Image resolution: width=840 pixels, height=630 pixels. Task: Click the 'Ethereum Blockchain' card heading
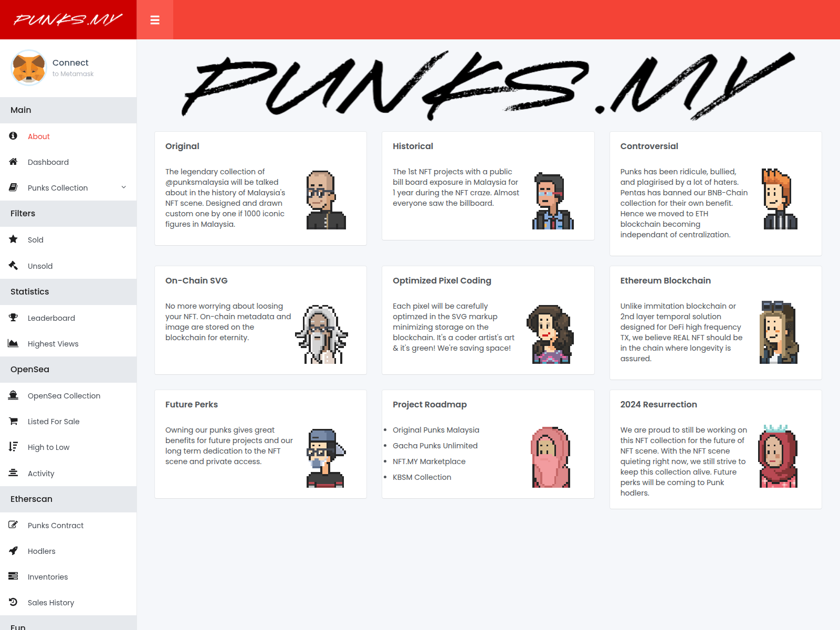(665, 280)
